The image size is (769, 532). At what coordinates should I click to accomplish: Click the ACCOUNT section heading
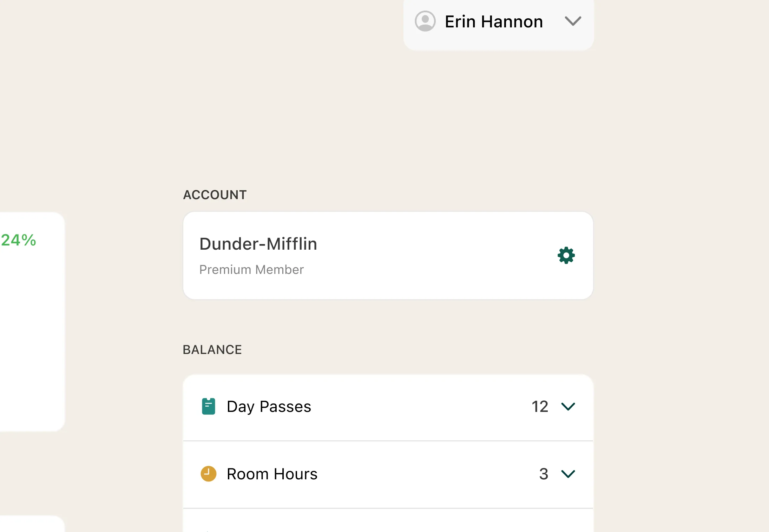pos(215,195)
